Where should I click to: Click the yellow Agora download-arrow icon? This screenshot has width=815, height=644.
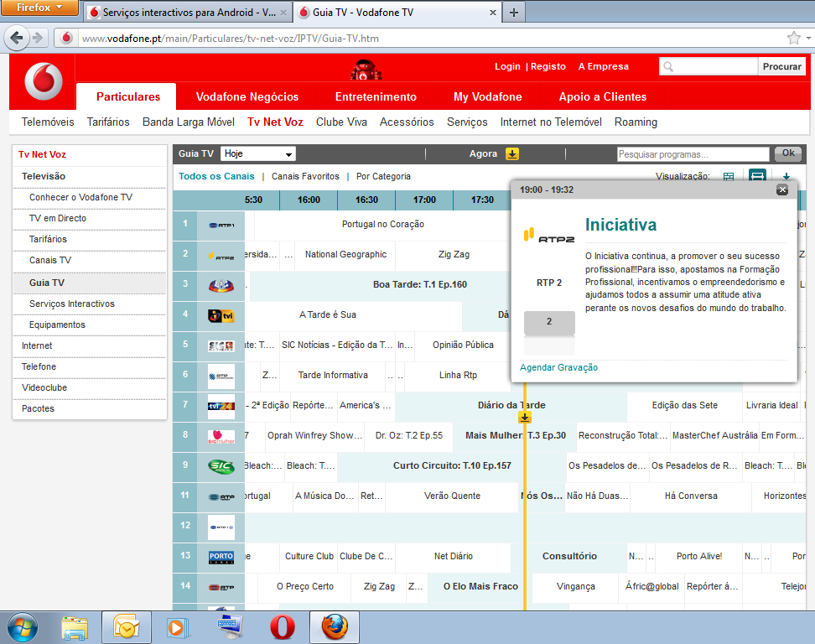tap(512, 154)
